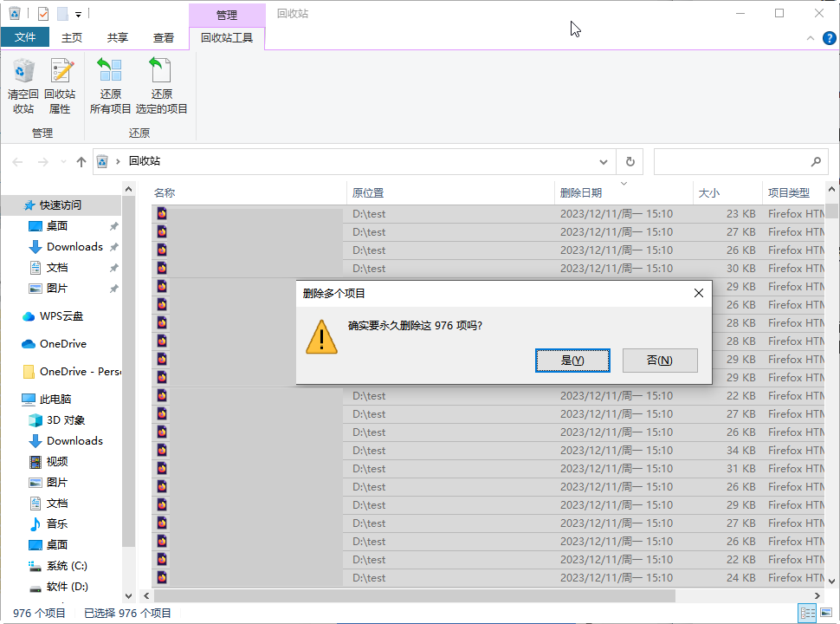
Task: Switch to large thumbnails view icon
Action: coord(826,612)
